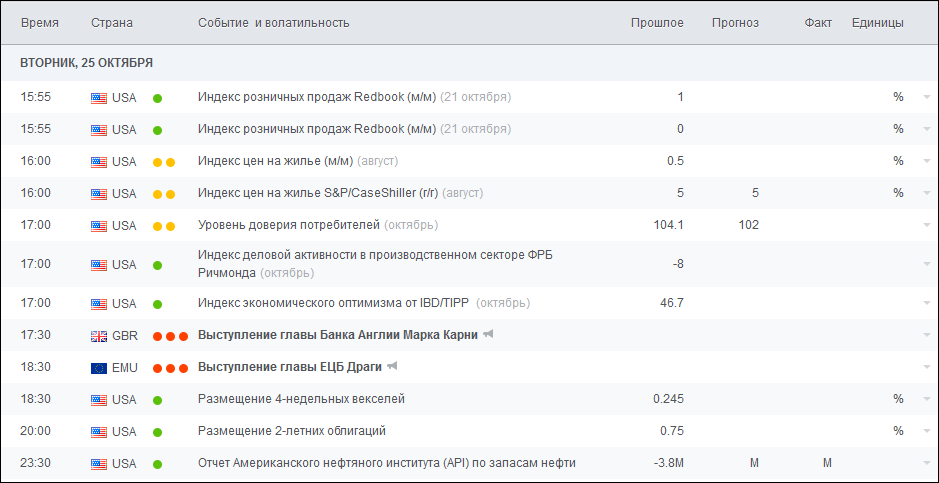
Task: Click red volatility dots in the EMU row
Action: pyautogui.click(x=170, y=367)
